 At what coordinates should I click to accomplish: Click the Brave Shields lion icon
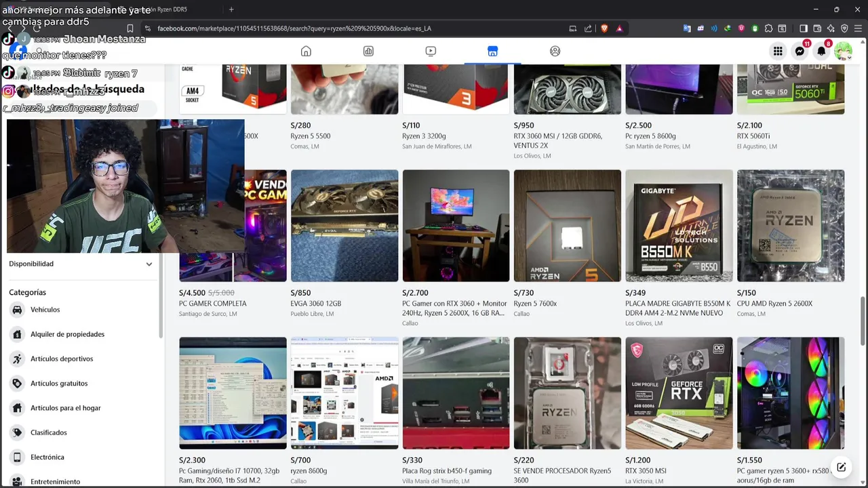[x=605, y=28]
